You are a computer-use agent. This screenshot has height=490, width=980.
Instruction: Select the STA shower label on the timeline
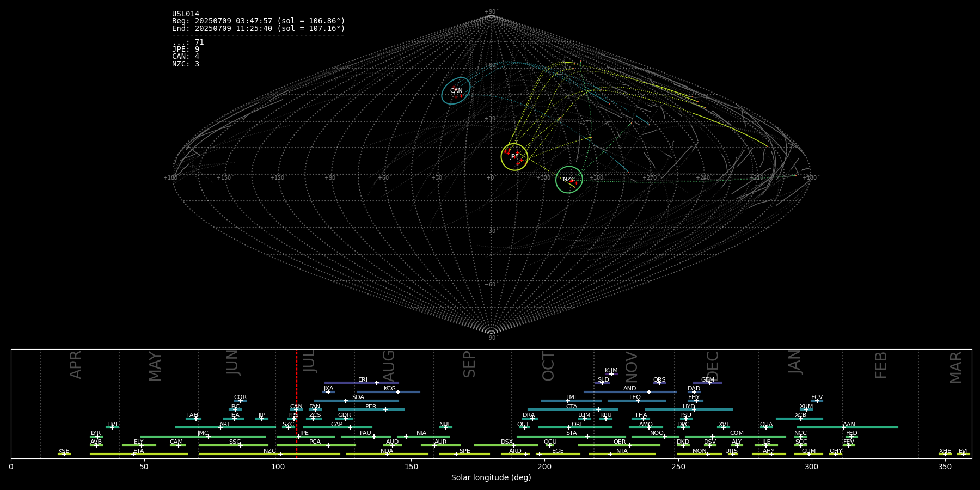[x=571, y=433]
